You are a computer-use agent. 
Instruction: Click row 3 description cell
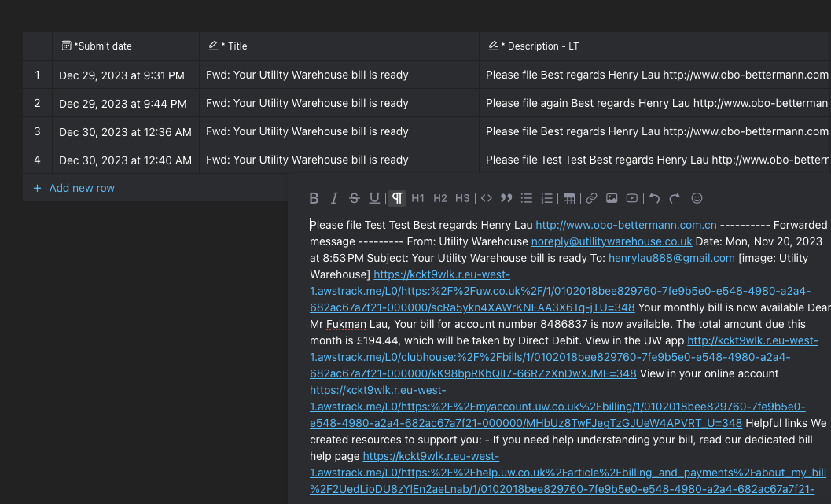[655, 131]
